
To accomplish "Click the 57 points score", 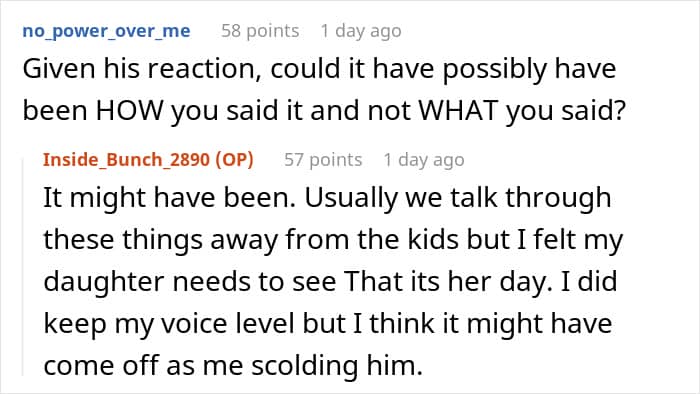I will [323, 160].
